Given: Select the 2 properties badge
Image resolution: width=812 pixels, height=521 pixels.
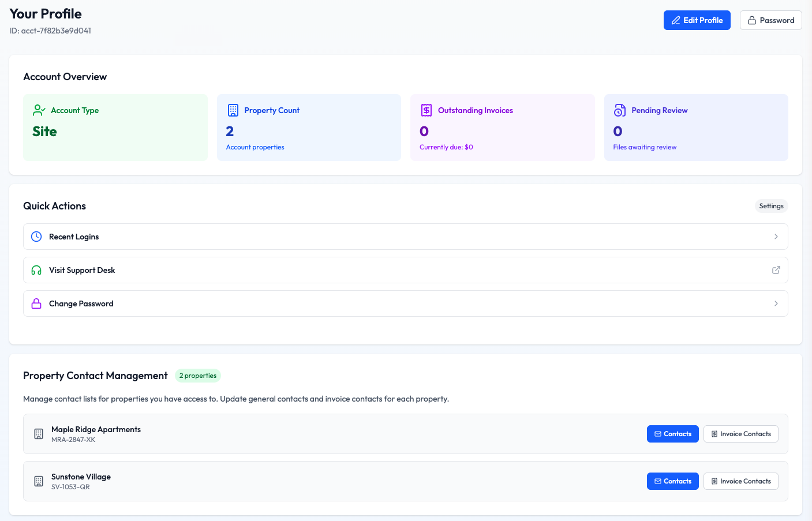Looking at the screenshot, I should (198, 376).
